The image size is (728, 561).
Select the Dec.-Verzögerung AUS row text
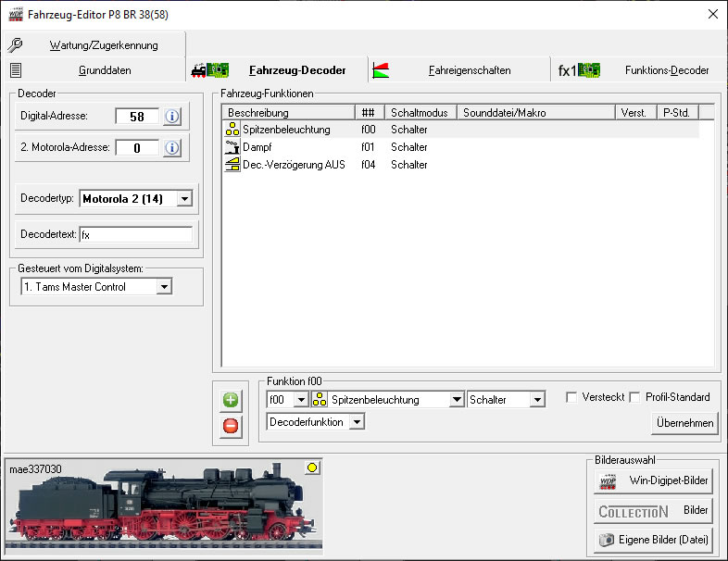click(294, 165)
